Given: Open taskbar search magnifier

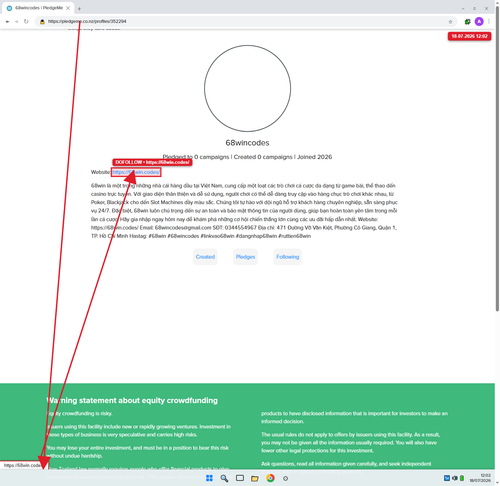Looking at the screenshot, I should tap(224, 478).
